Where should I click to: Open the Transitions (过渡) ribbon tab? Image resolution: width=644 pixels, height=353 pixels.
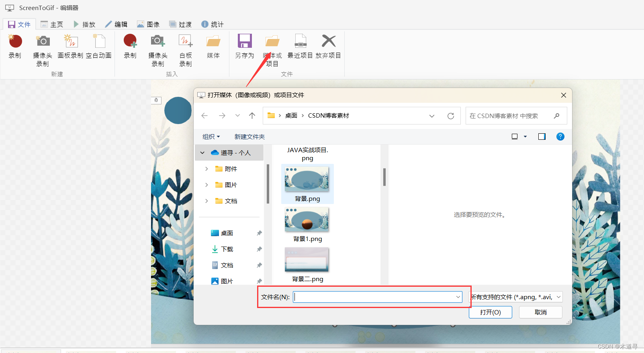[180, 24]
